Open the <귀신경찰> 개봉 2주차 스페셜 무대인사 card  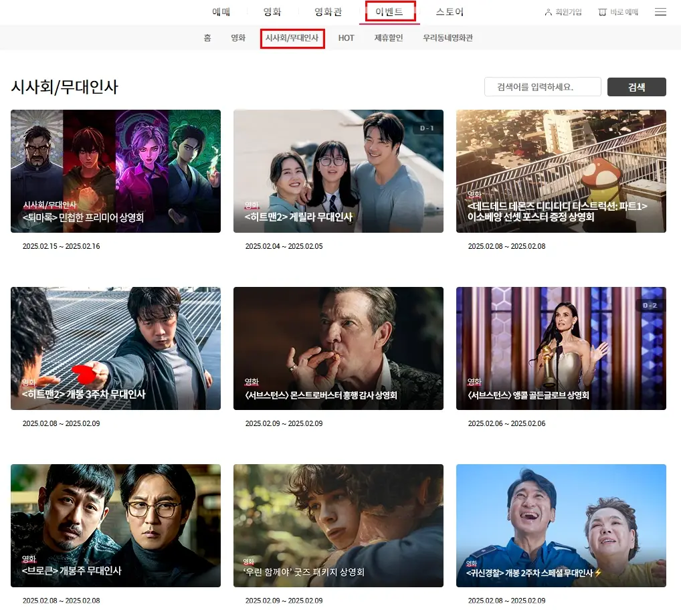(x=561, y=526)
